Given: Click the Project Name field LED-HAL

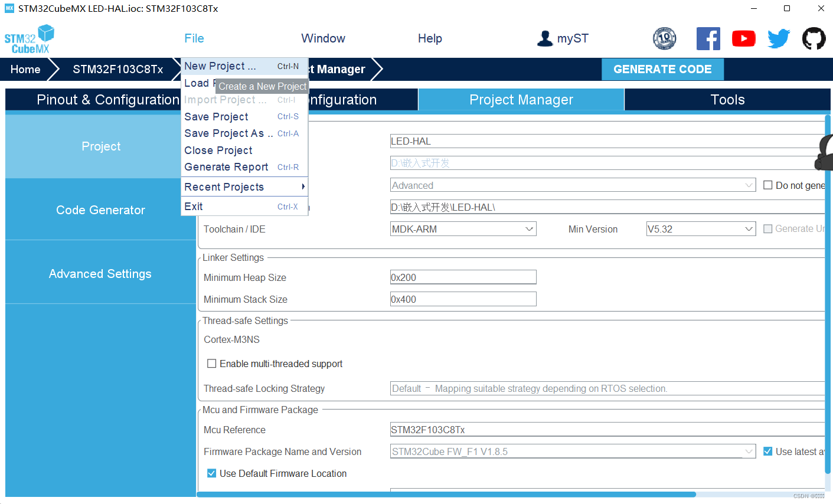Looking at the screenshot, I should [607, 141].
